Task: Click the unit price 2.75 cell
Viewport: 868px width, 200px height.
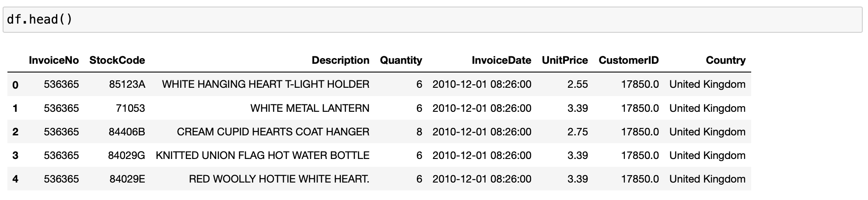Action: coord(577,132)
